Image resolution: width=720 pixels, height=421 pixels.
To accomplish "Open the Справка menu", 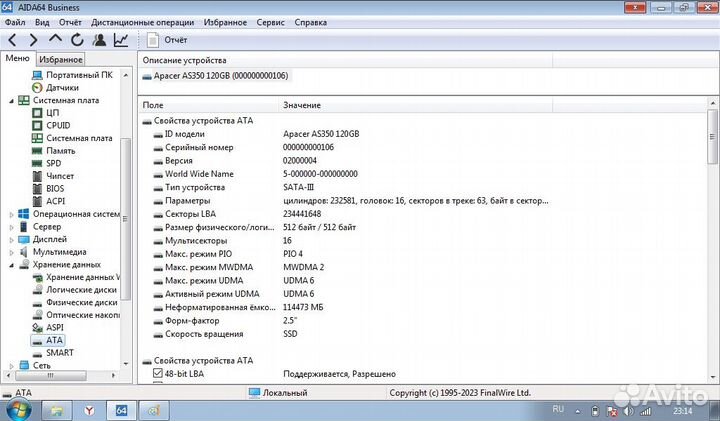I will click(310, 22).
